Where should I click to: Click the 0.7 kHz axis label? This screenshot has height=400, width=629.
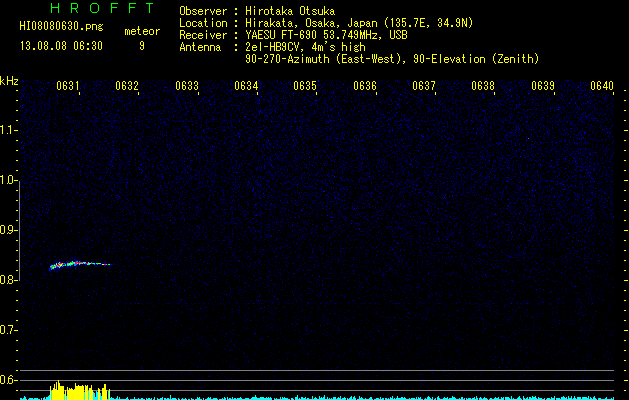(8, 330)
